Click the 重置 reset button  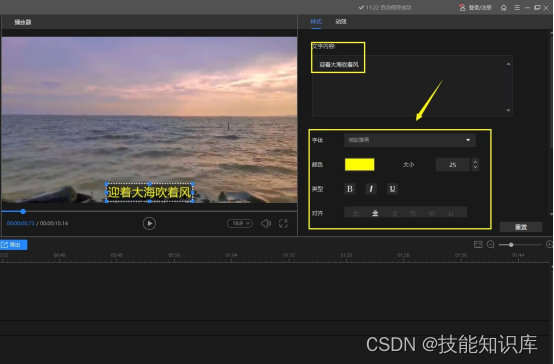(x=521, y=227)
